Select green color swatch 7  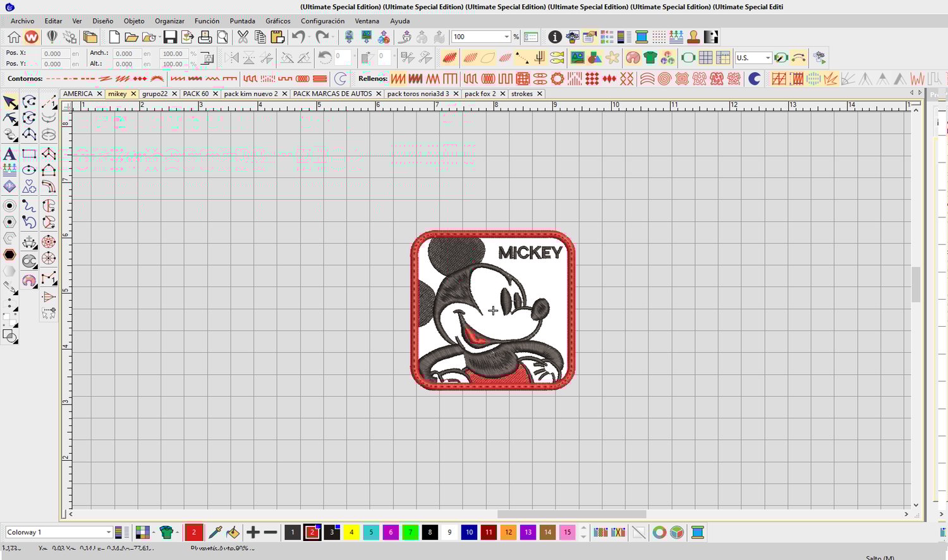coord(410,532)
